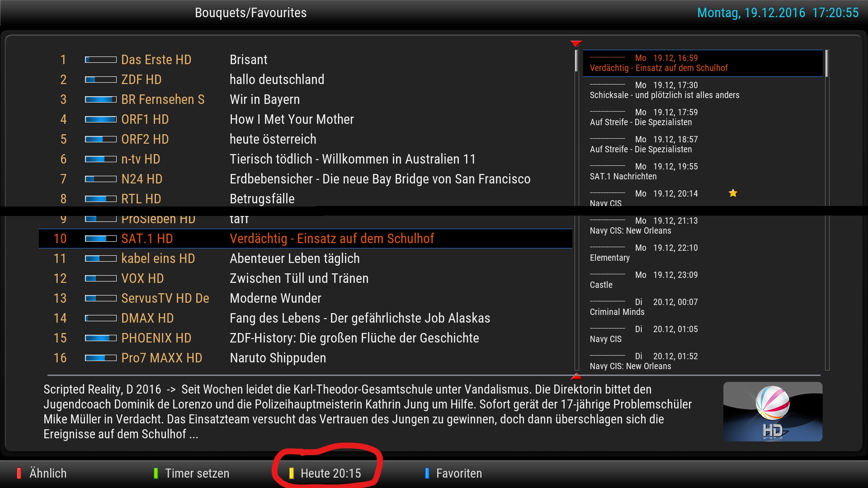Viewport: 868px width, 488px height.
Task: Select Pro7 MAXX HD Naruto Shippuden
Action: tap(278, 358)
